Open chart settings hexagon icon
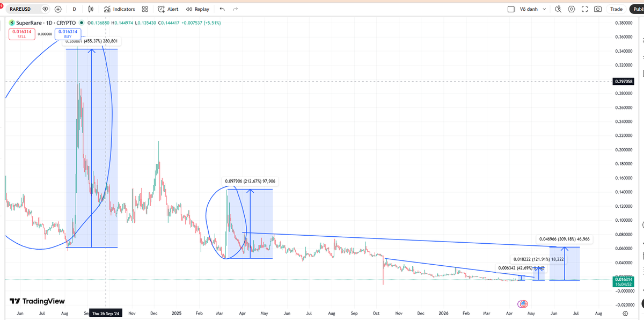Screen dimensions: 644x320 [x=572, y=9]
